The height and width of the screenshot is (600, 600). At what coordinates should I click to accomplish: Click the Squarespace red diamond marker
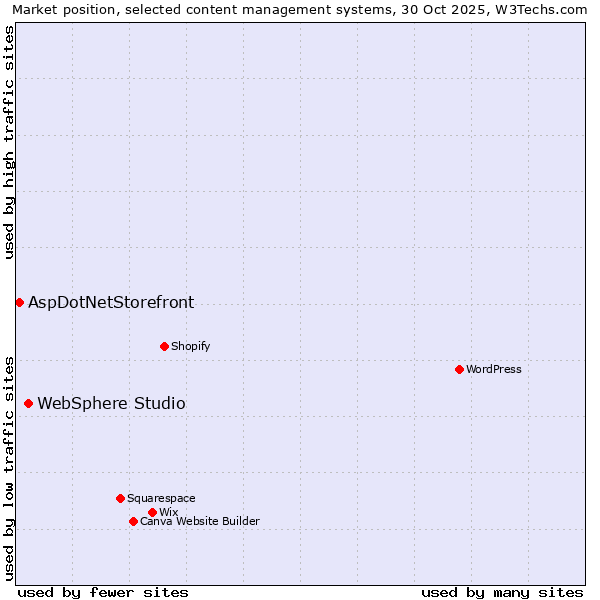pos(120,498)
